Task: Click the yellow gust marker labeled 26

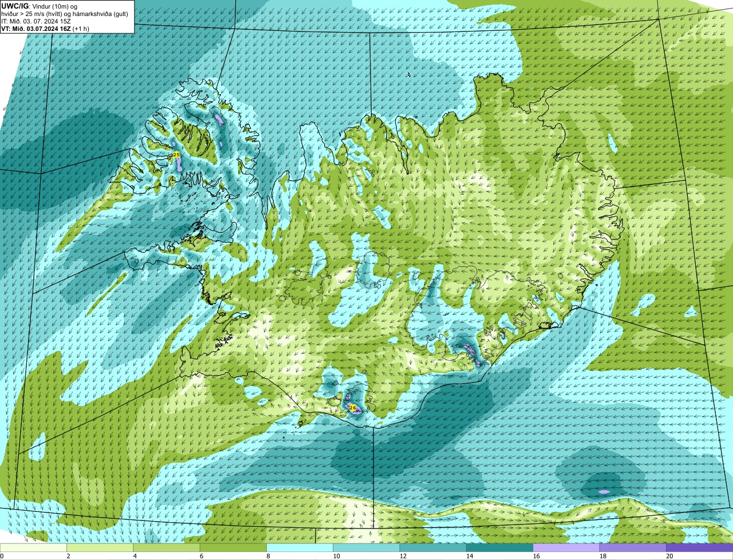Action: [353, 408]
